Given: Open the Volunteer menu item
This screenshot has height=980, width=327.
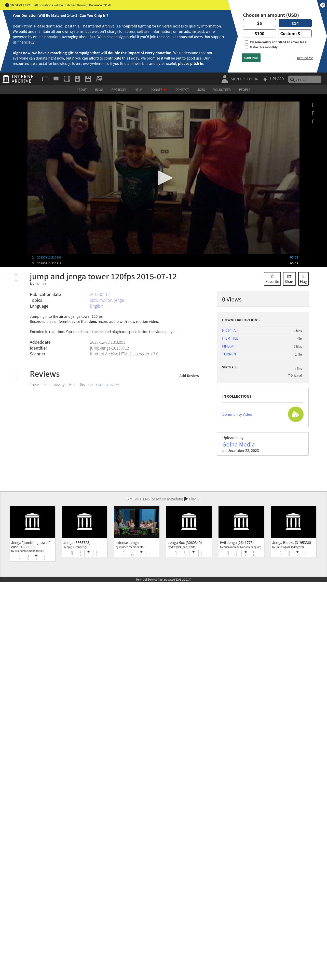Looking at the screenshot, I should [222, 90].
